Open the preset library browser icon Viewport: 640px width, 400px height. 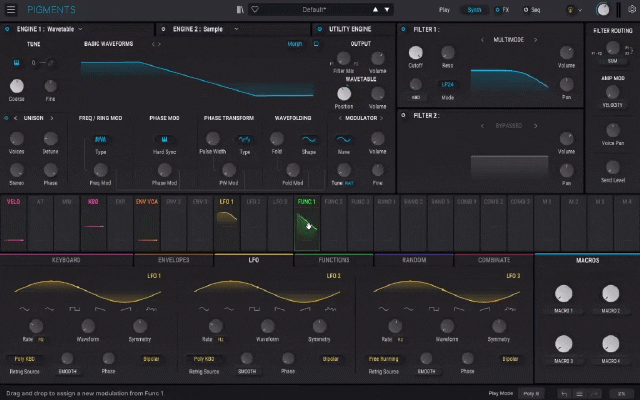point(240,9)
